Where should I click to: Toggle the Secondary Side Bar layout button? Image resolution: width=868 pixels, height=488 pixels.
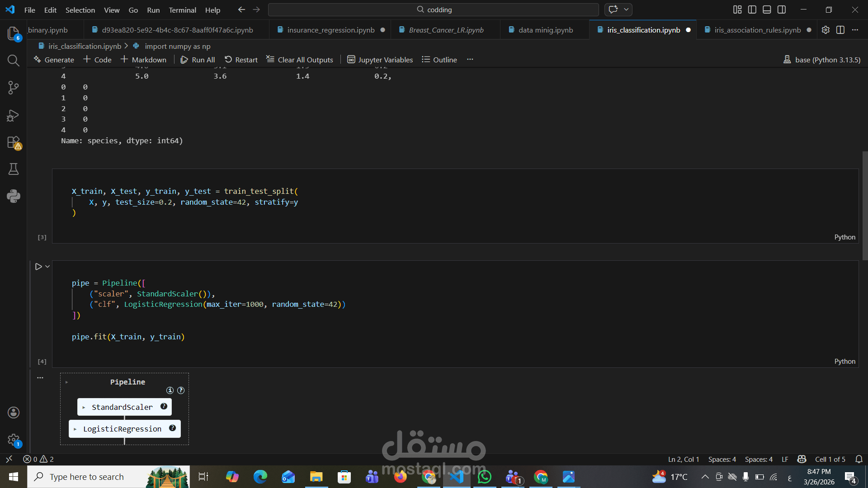pyautogui.click(x=782, y=9)
